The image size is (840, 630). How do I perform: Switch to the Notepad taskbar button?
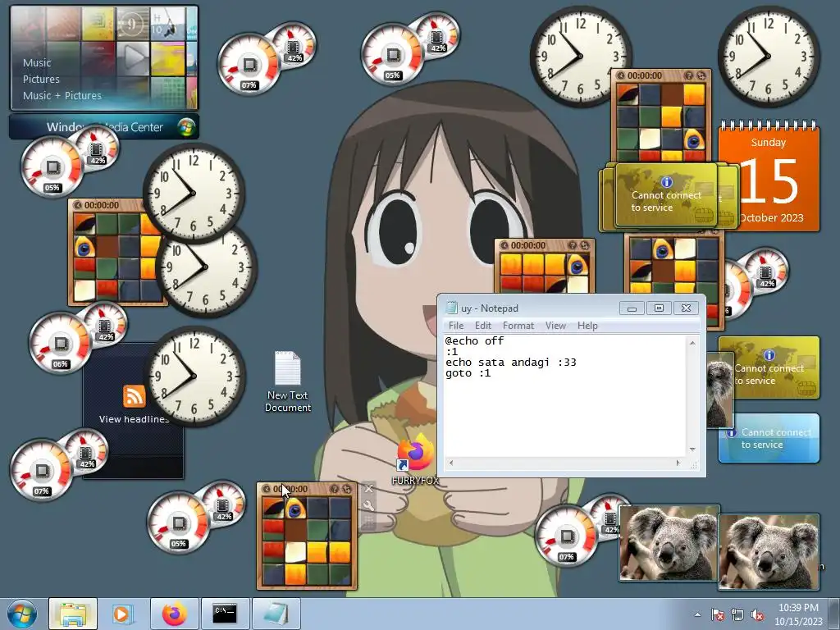click(x=276, y=614)
